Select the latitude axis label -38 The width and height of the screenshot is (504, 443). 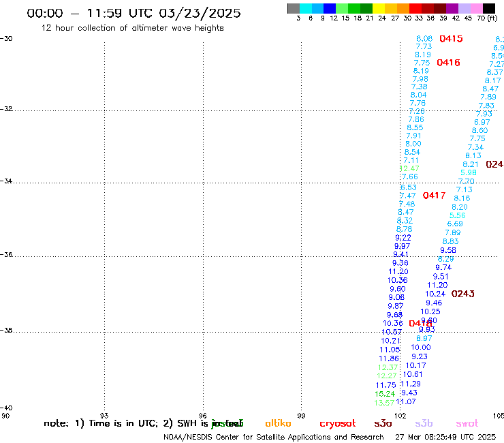click(6, 331)
